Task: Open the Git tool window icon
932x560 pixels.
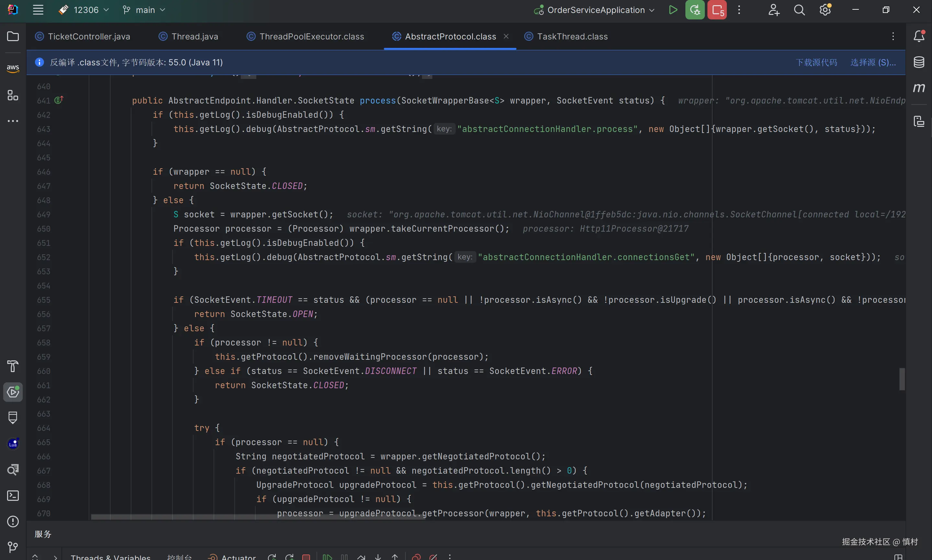Action: [13, 547]
